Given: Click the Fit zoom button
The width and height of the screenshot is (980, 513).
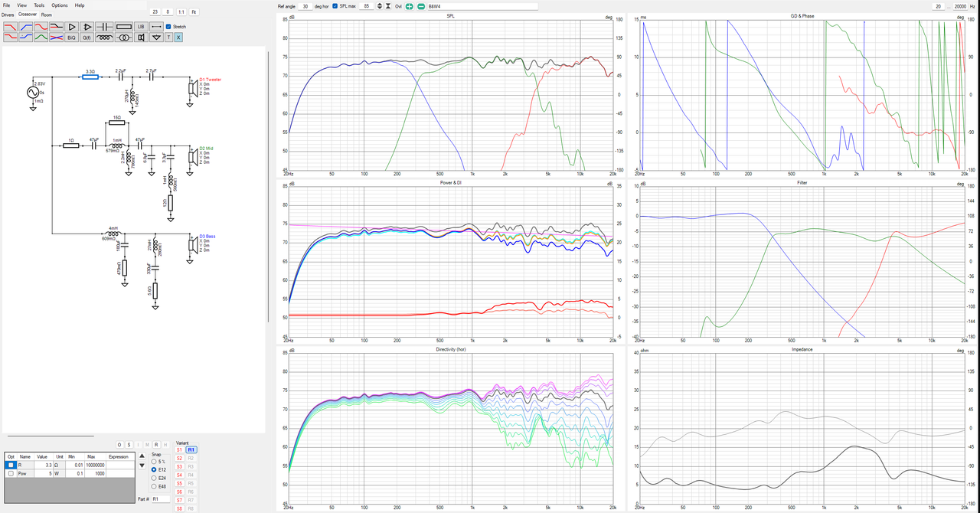Looking at the screenshot, I should pos(194,12).
